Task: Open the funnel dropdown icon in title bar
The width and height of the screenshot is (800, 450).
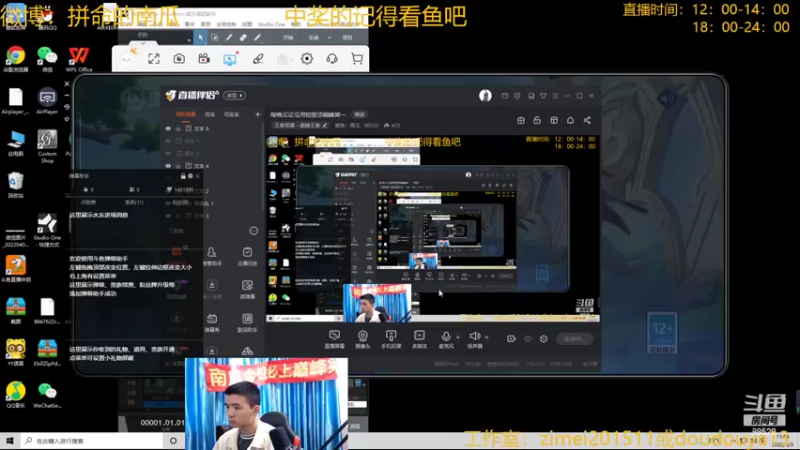Action: 543,95
